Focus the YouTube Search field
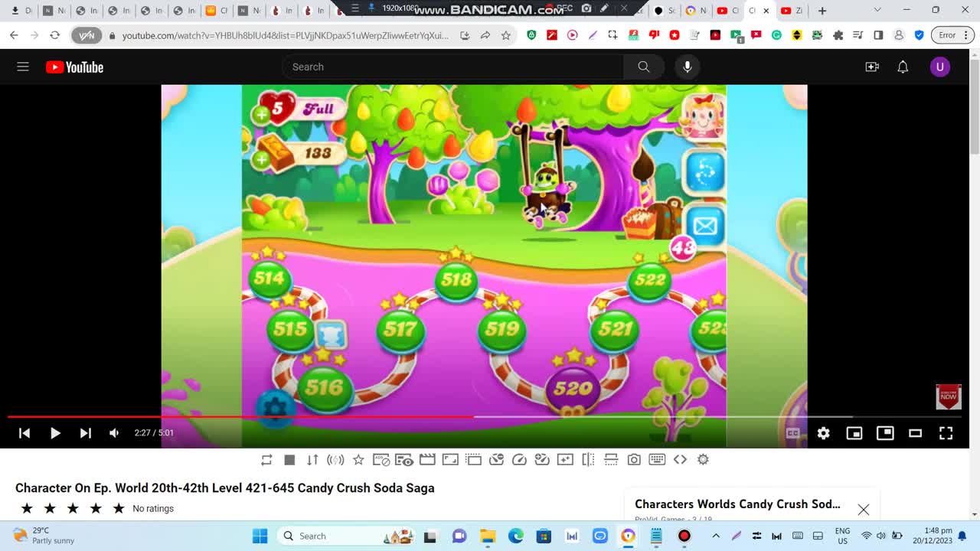Image resolution: width=980 pixels, height=551 pixels. (452, 67)
